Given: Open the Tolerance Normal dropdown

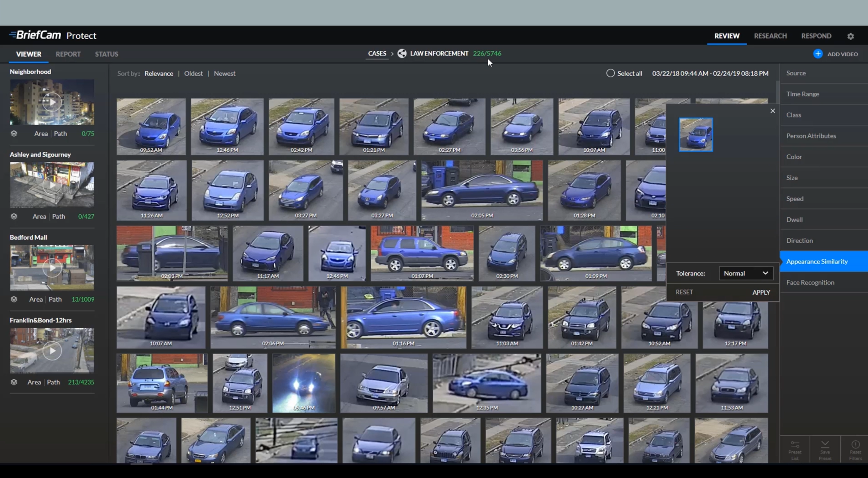Looking at the screenshot, I should coord(745,273).
